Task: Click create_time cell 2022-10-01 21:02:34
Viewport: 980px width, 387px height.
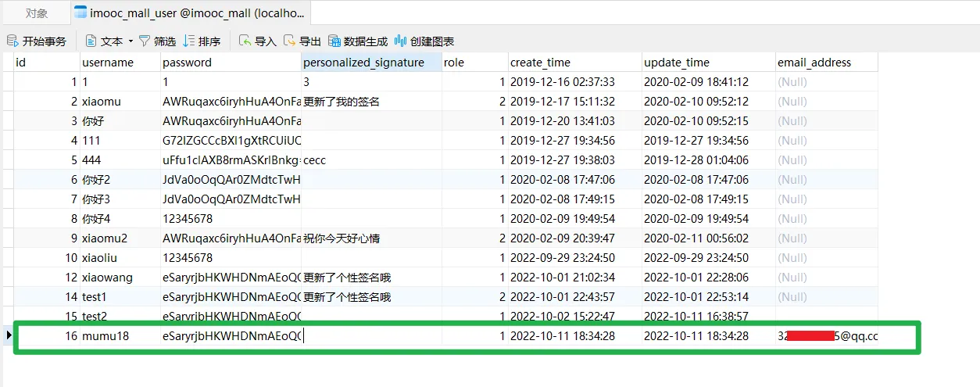Action: coord(574,278)
